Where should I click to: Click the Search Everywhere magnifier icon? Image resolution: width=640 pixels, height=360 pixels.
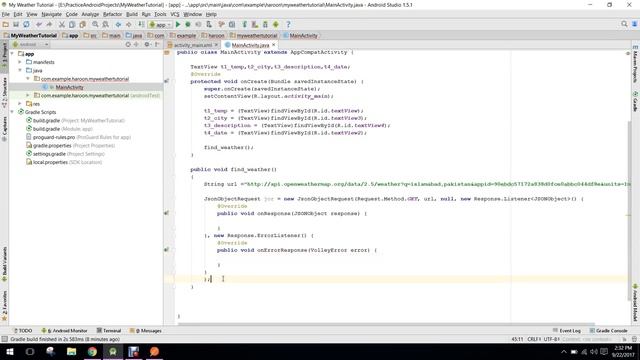(624, 24)
